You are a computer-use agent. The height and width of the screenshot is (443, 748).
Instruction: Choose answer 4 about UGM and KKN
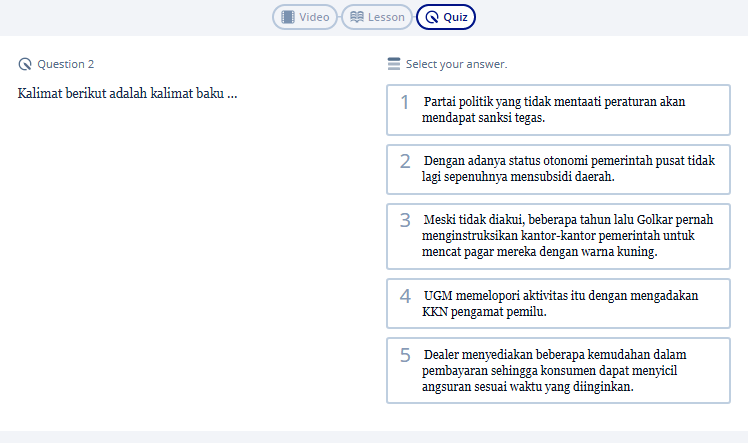(x=558, y=304)
